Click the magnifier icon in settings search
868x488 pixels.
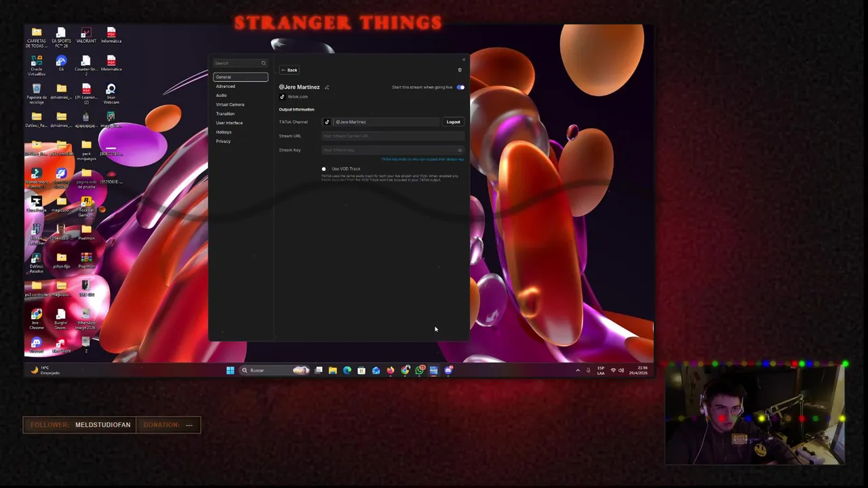[x=264, y=63]
